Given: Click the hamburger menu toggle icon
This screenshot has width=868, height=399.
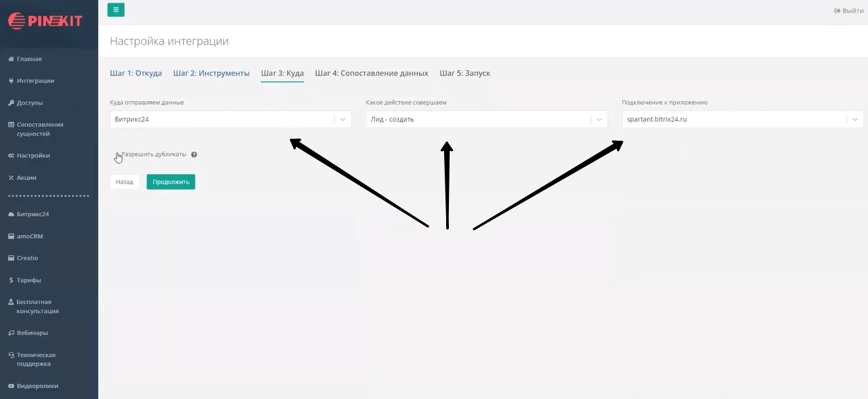Looking at the screenshot, I should (x=116, y=10).
